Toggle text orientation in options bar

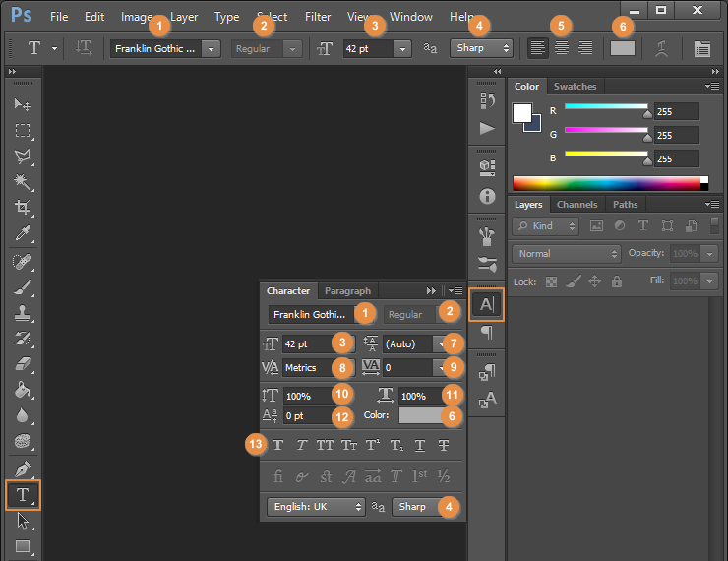[84, 48]
